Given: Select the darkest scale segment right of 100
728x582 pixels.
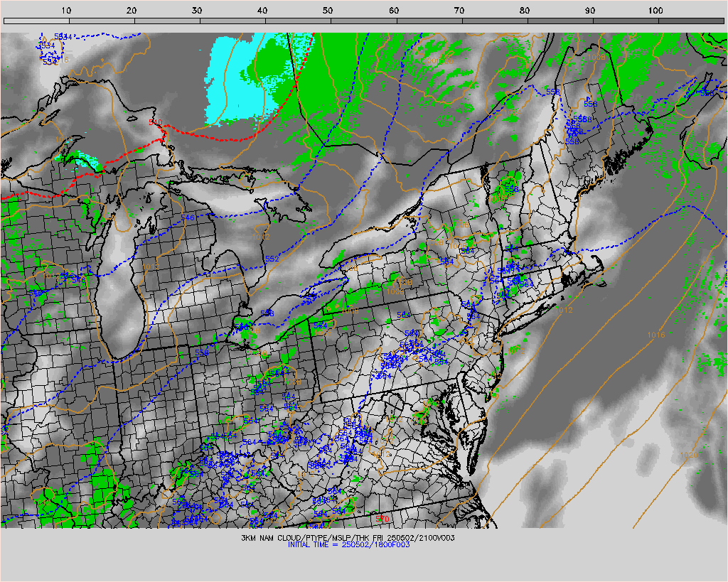Looking at the screenshot, I should 691,21.
